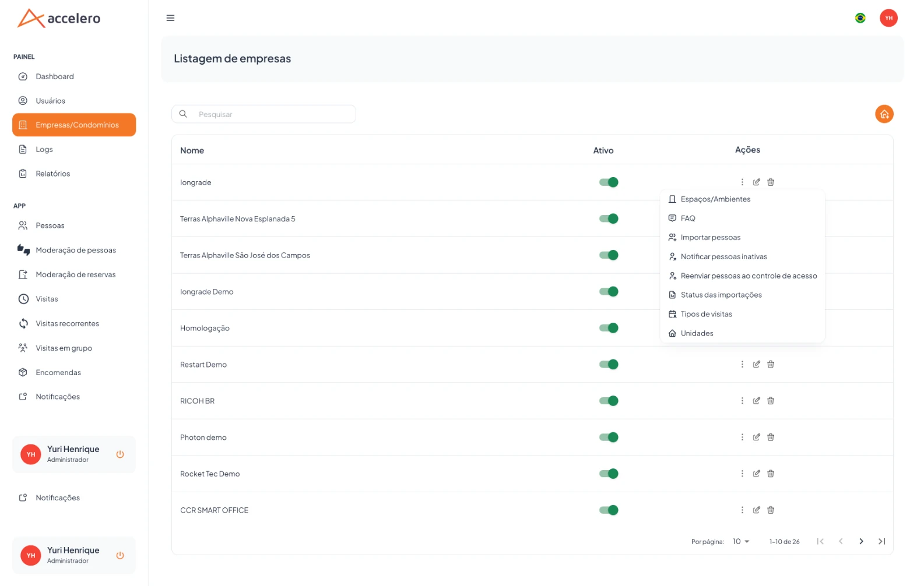This screenshot has height=586, width=924.
Task: Toggle active switch for Terras Alphaville Nova Esplanada 5
Action: click(609, 219)
